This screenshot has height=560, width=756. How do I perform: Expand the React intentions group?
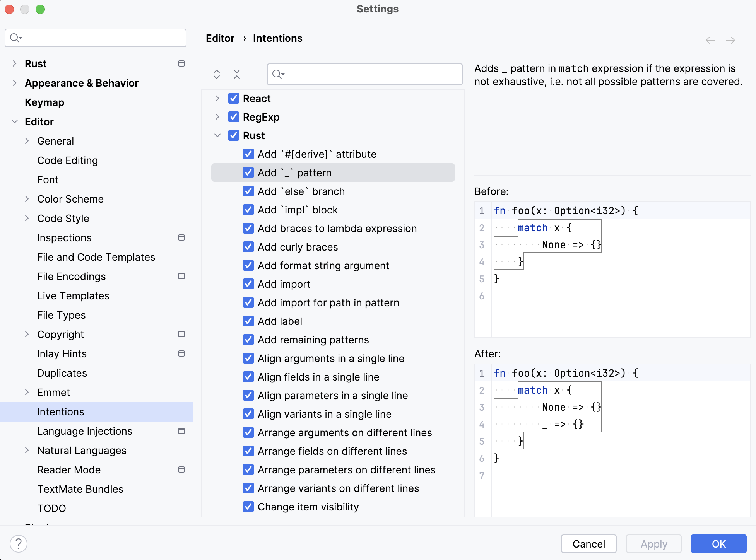tap(219, 98)
